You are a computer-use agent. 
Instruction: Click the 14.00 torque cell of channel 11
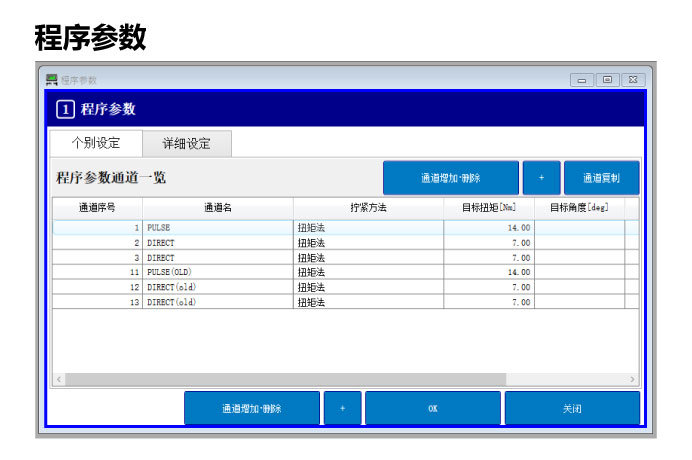[489, 272]
